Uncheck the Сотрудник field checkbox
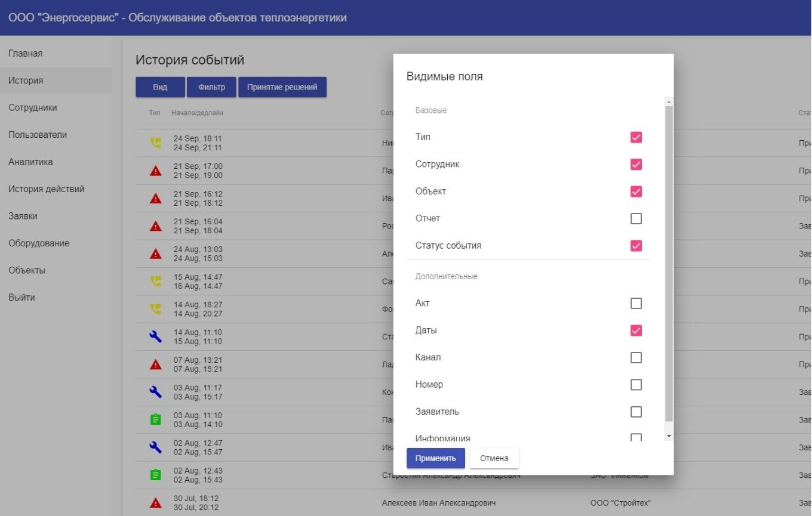This screenshot has width=812, height=516. [x=636, y=164]
